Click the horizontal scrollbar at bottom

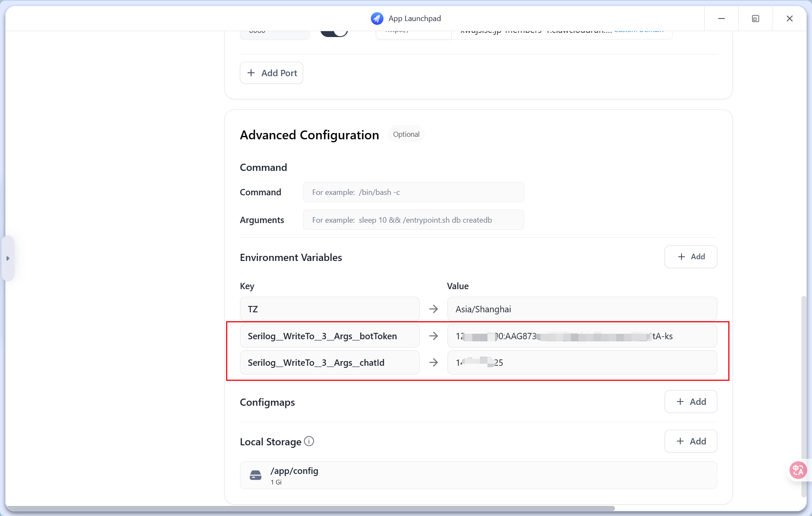tap(311, 508)
